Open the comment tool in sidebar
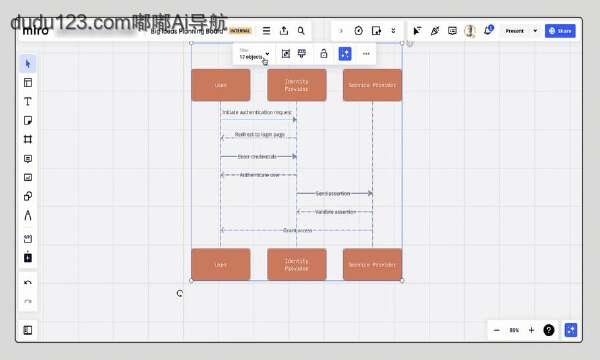Viewport: 600px width, 360px height. pyautogui.click(x=28, y=158)
